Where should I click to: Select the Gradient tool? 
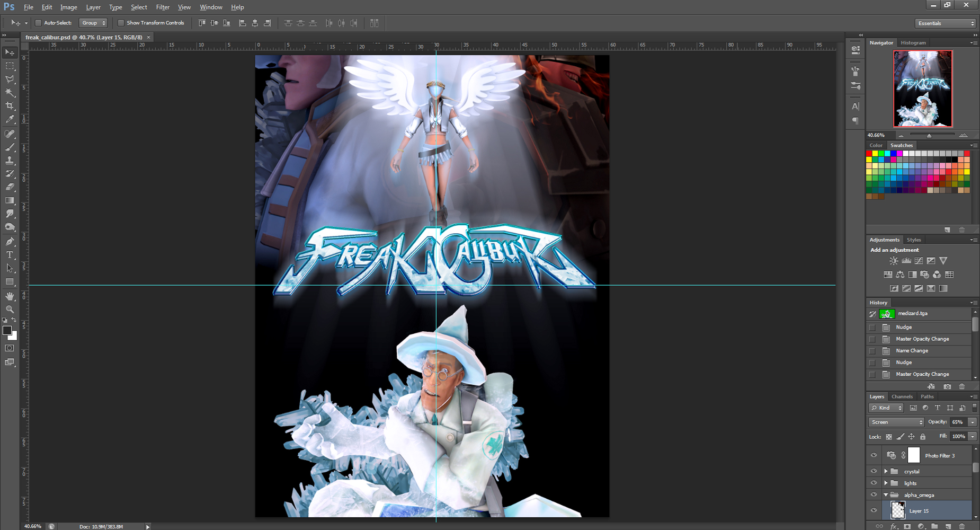coord(10,200)
